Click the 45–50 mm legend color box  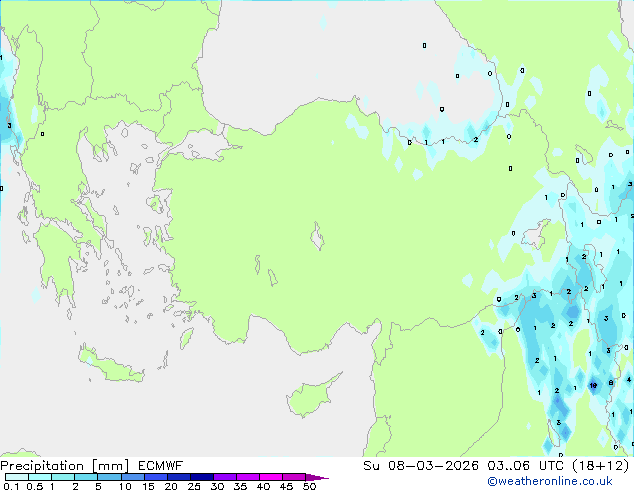pyautogui.click(x=294, y=477)
